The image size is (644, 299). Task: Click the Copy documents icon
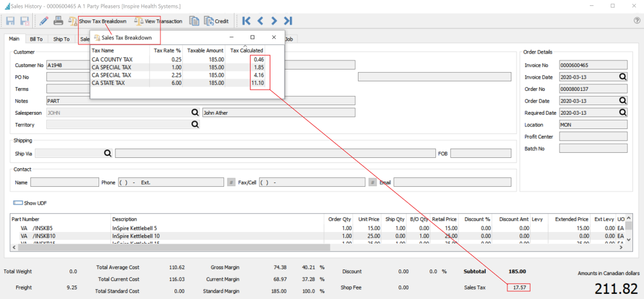point(194,21)
